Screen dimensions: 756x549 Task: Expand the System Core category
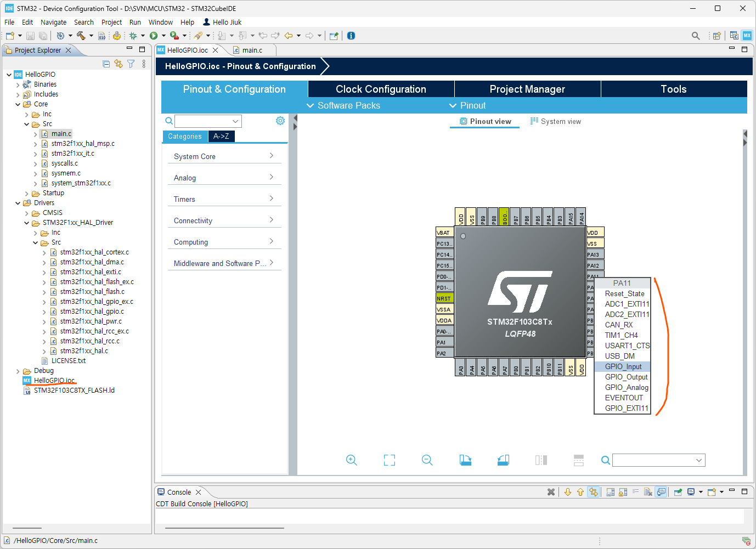(x=224, y=156)
